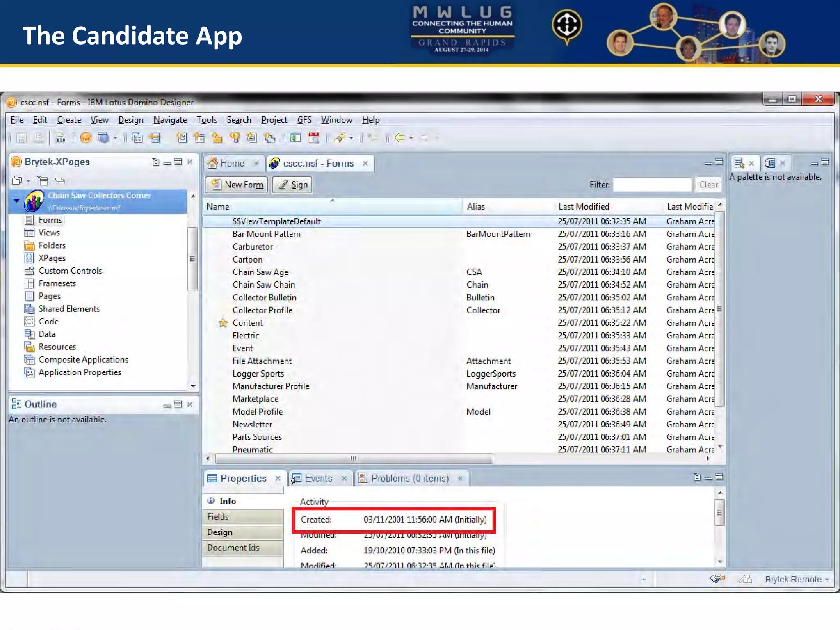Close the cscc.nsf - Forms tab
The image size is (840, 630).
(x=365, y=163)
